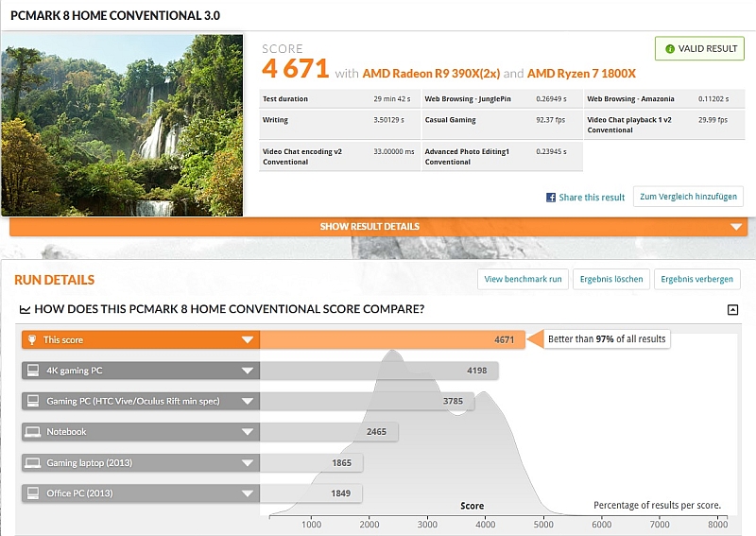Click the Office PC 1849 score bar

point(311,493)
